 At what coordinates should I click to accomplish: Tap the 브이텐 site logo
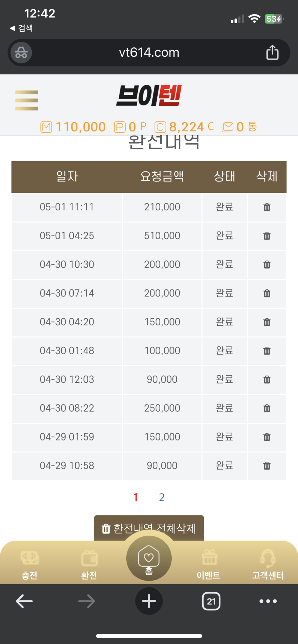pyautogui.click(x=149, y=96)
